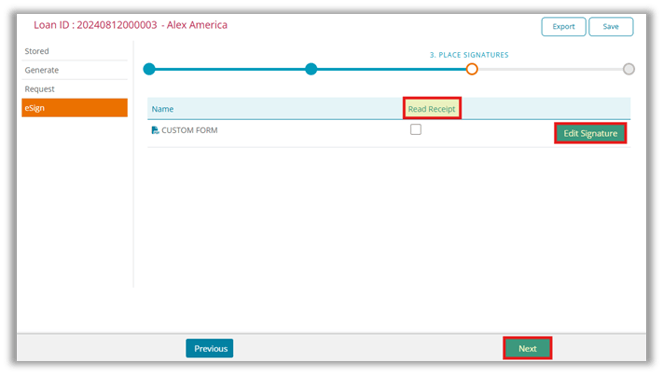Click the first step circle in progress bar
Viewport: 663px width, 375px height.
pos(149,69)
